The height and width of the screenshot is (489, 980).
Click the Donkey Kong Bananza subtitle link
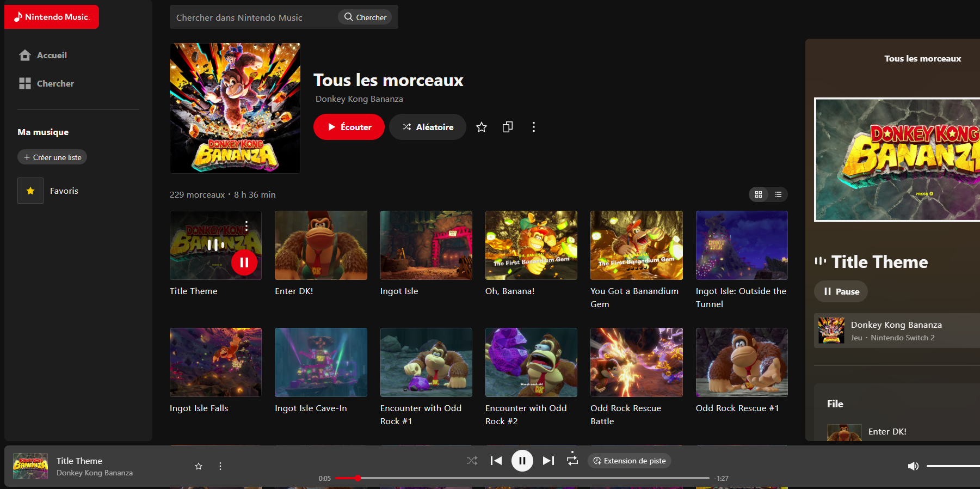tap(359, 99)
